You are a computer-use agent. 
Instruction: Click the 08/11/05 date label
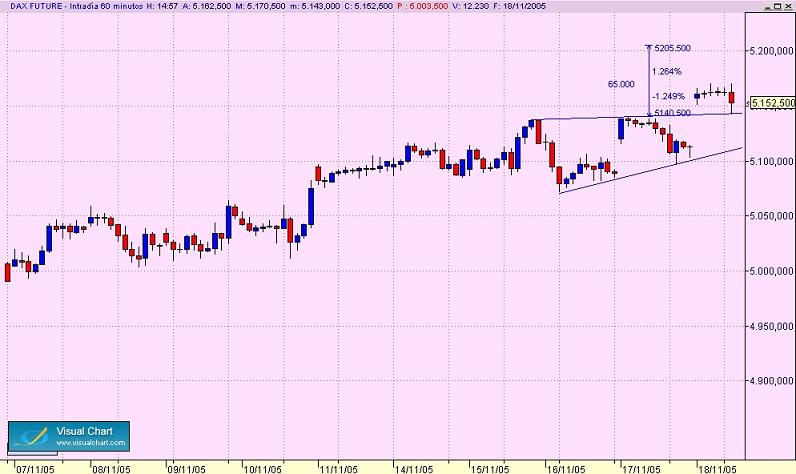pyautogui.click(x=111, y=469)
